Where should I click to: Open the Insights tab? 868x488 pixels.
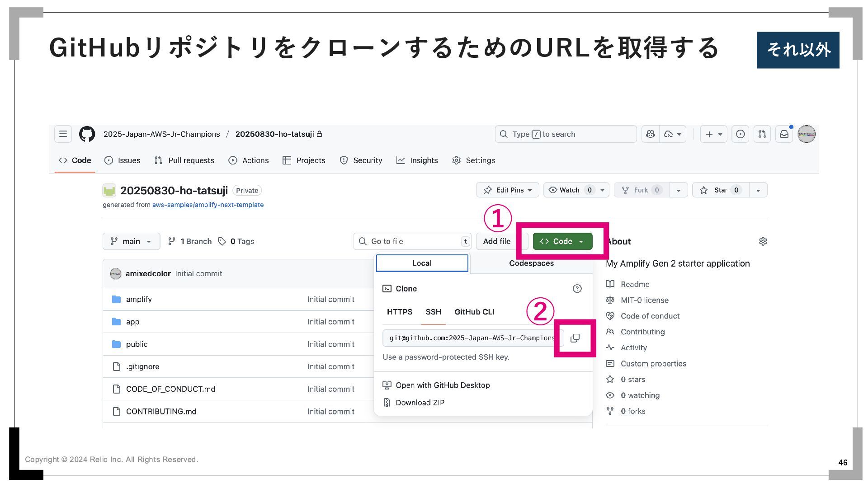[x=417, y=160]
